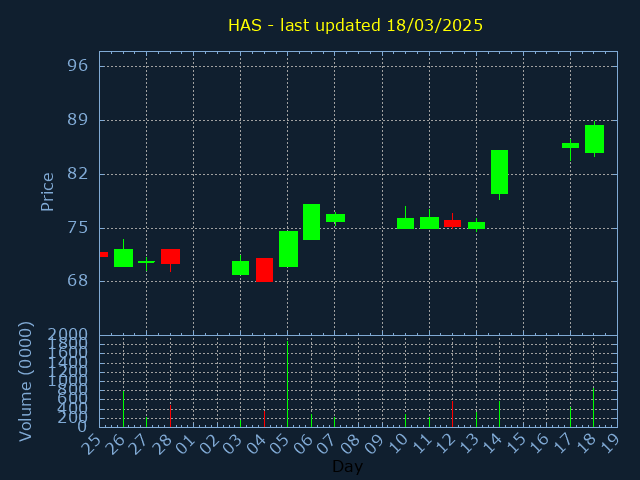640x480 pixels.
Task: Click the green candlestick for day 11
Action: (x=429, y=222)
